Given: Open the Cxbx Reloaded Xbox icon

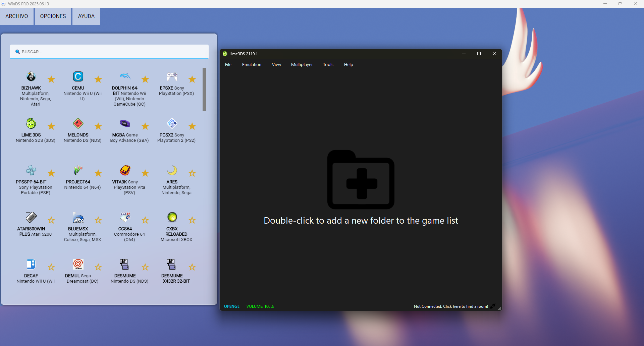Looking at the screenshot, I should (x=172, y=217).
